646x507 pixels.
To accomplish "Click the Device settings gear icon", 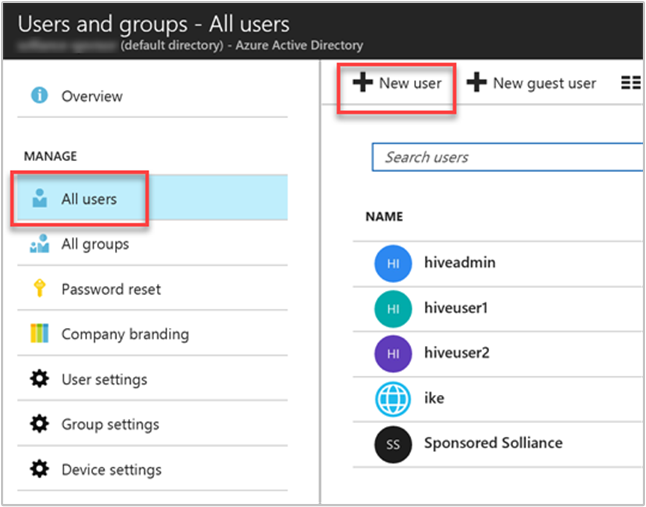I will tap(40, 469).
